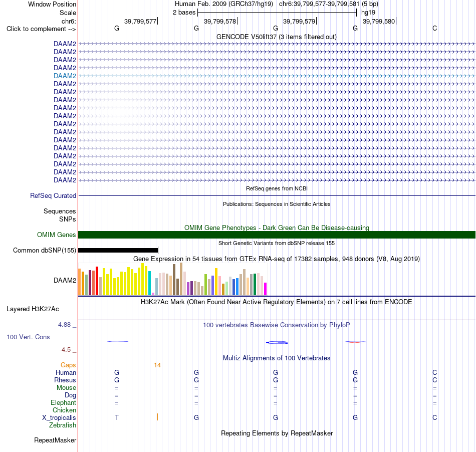This screenshot has height=452, width=476.
Task: Click the orange gap count '14'
Action: tap(157, 365)
